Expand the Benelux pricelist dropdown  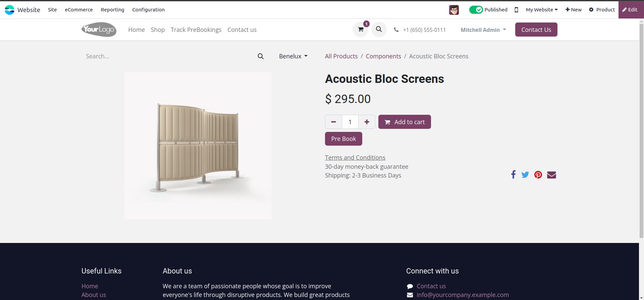pyautogui.click(x=293, y=56)
